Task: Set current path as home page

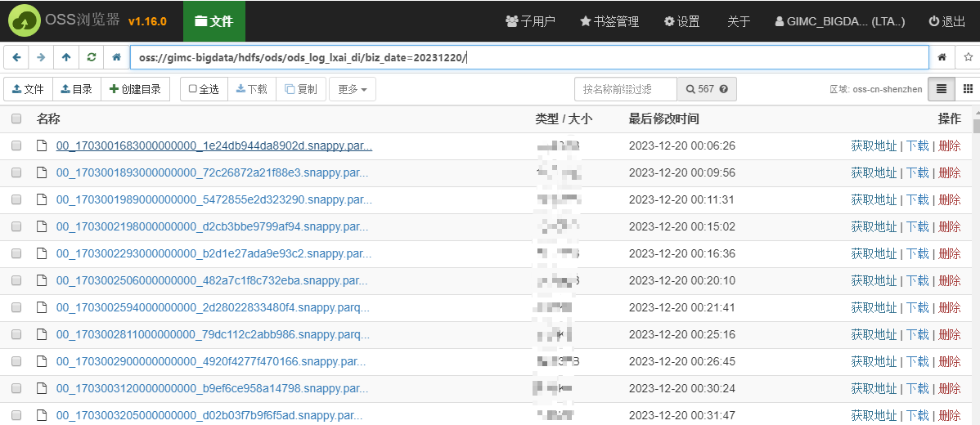Action: click(x=942, y=57)
